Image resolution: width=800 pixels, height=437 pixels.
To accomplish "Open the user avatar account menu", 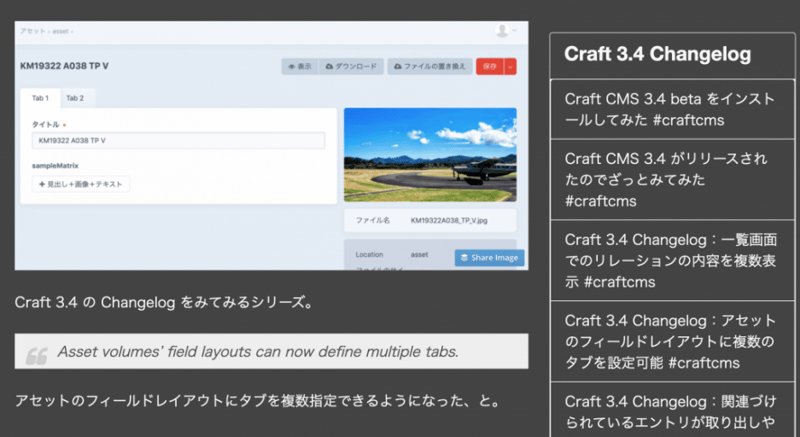I will tap(503, 31).
